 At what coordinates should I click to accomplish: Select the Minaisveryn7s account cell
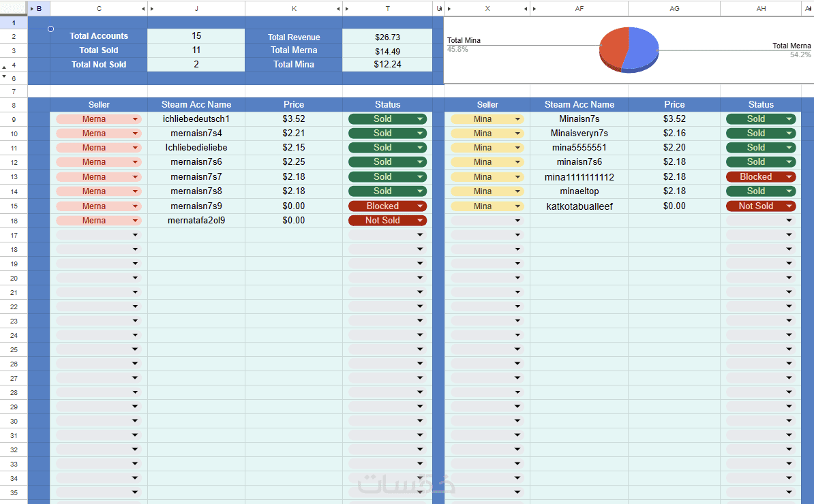click(x=579, y=133)
